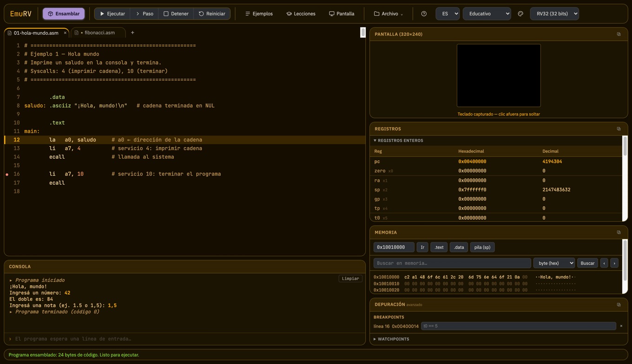Screen dimensions: 632x364
Task: Open the help question mark icon
Action: (424, 14)
